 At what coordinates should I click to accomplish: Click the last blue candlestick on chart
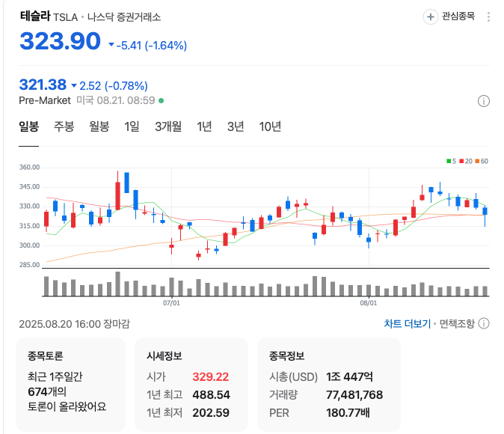tap(485, 211)
